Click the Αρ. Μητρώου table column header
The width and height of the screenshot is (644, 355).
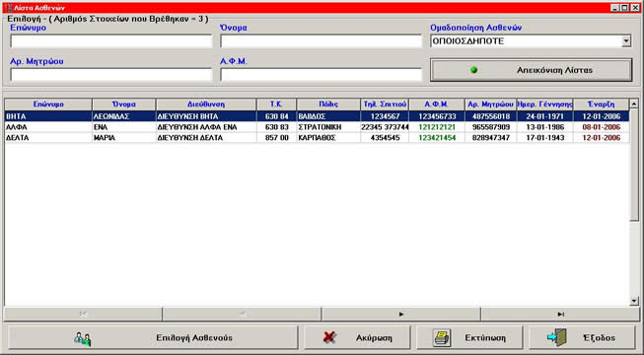[x=490, y=105]
